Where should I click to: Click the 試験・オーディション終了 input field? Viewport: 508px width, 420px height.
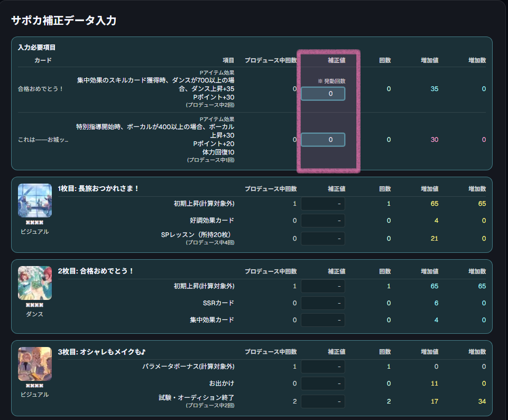(323, 400)
